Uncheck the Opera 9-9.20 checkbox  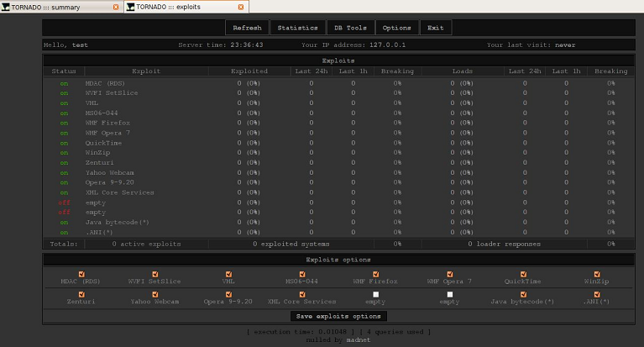coord(228,294)
